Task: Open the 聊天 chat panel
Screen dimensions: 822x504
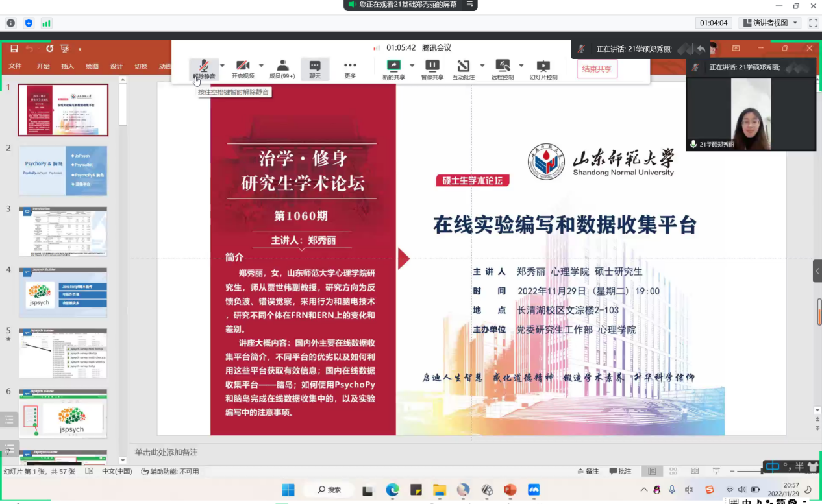Action: [315, 69]
